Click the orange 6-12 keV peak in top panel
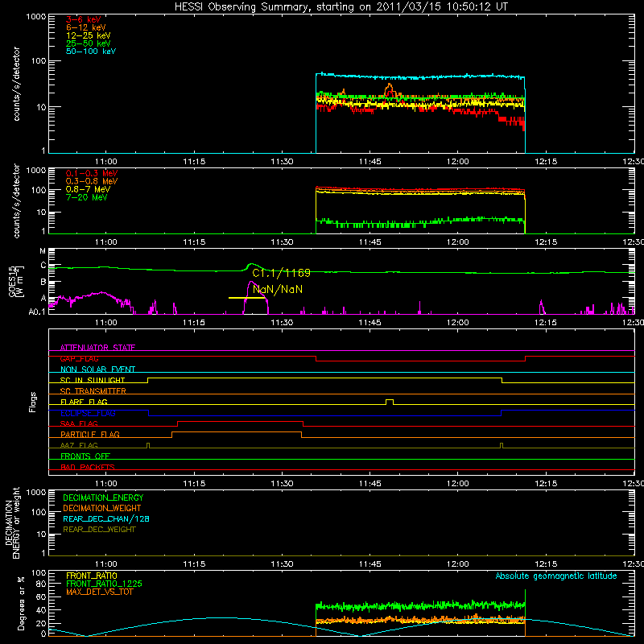644x644 pixels. [390, 87]
